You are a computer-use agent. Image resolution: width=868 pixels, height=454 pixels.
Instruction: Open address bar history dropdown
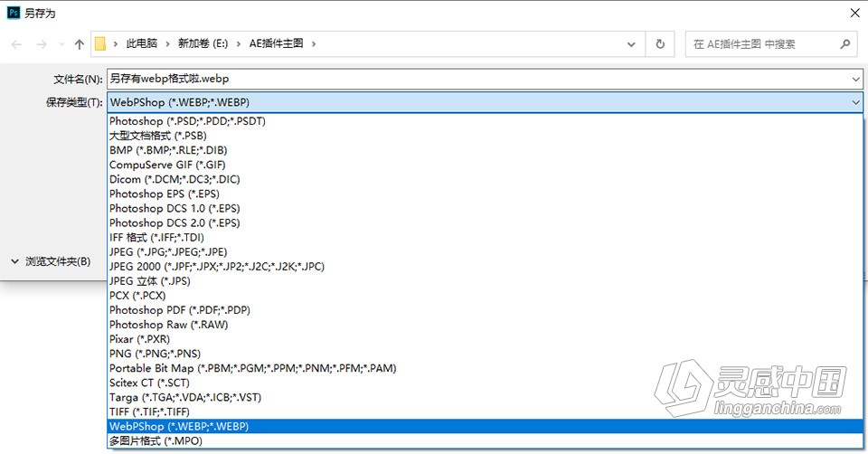click(631, 44)
